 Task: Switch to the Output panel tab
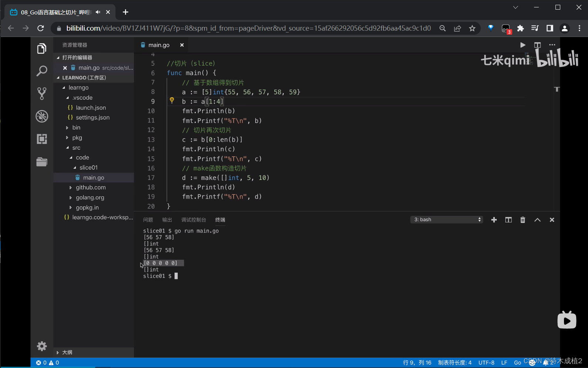point(167,220)
